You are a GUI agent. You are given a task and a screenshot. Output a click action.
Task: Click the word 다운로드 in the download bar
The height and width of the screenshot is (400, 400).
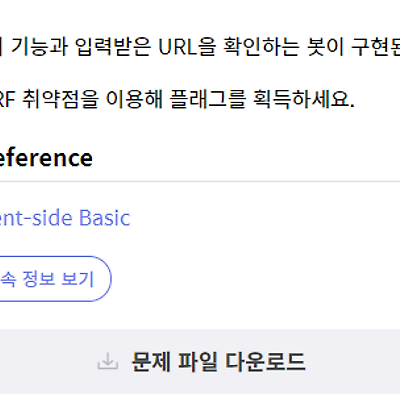pyautogui.click(x=265, y=362)
